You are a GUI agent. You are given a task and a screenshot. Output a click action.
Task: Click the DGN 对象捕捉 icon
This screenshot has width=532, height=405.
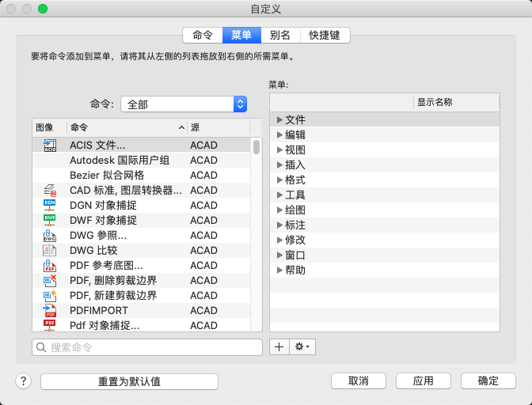[50, 205]
